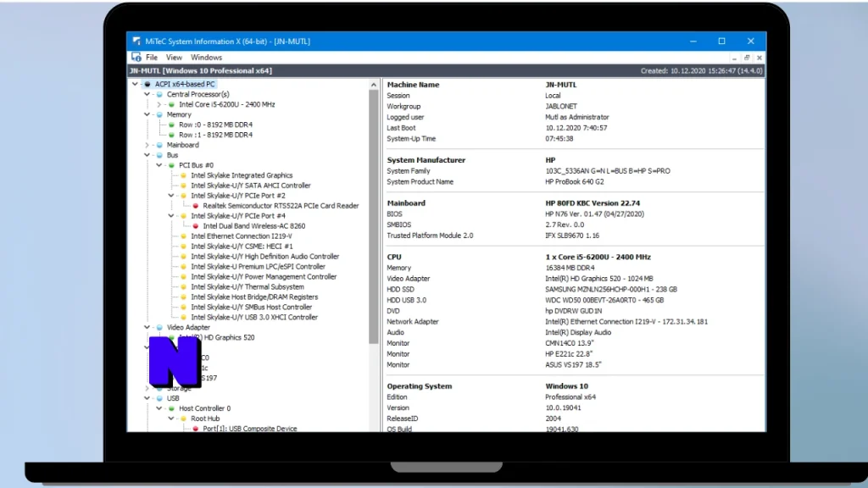Open the Windows menu
868x488 pixels.
tap(207, 58)
